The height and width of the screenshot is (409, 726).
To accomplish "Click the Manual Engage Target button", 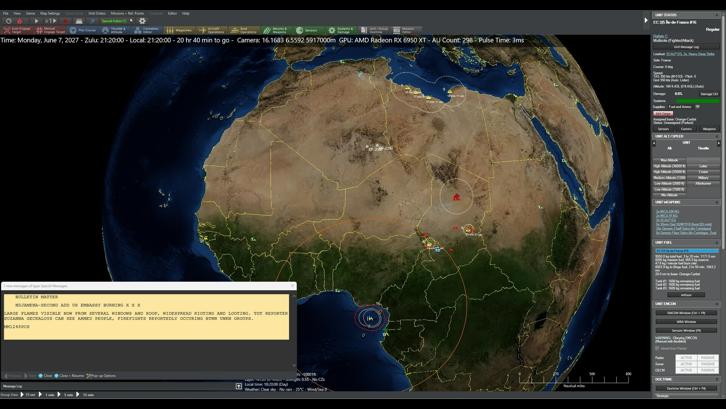I will coord(50,30).
